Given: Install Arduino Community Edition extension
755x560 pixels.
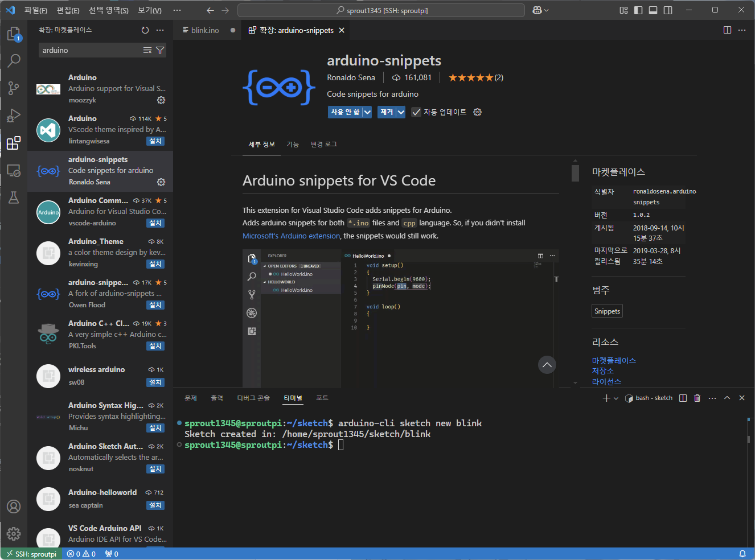Looking at the screenshot, I should tap(155, 223).
